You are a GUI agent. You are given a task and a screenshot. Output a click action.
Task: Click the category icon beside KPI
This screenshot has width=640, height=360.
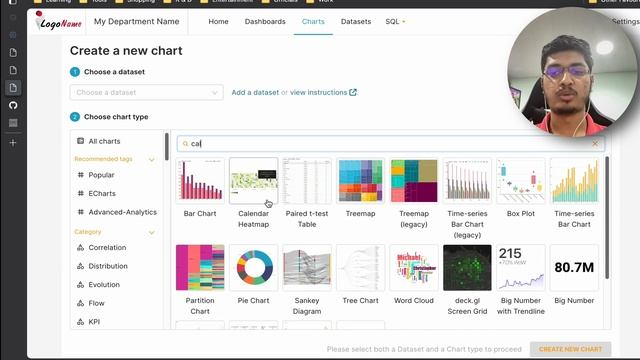pyautogui.click(x=80, y=322)
